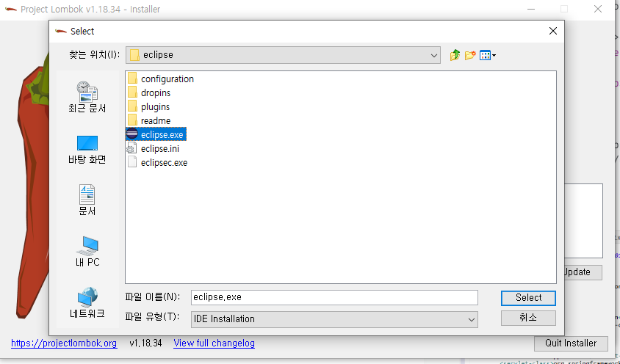Close the Select dialog

[x=552, y=31]
